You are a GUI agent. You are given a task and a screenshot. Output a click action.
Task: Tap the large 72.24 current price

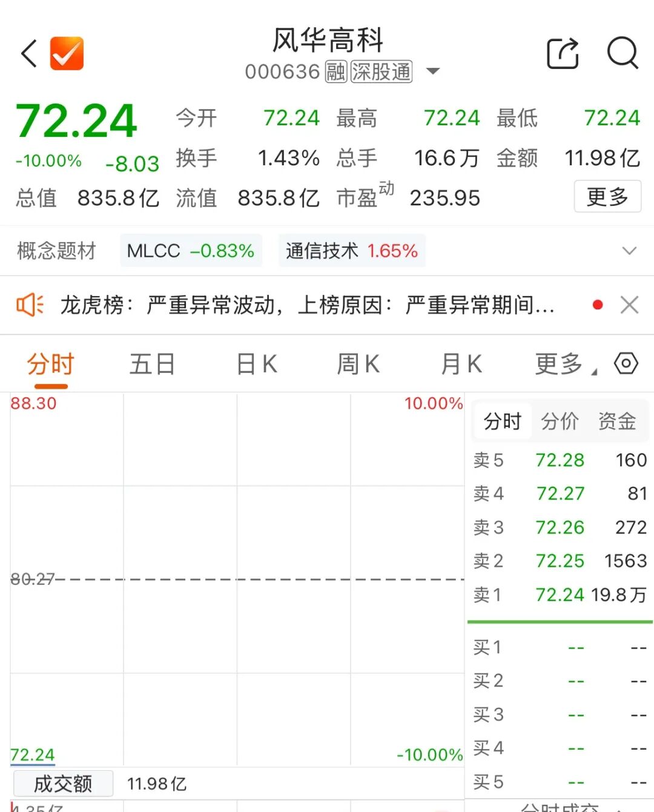[x=76, y=121]
